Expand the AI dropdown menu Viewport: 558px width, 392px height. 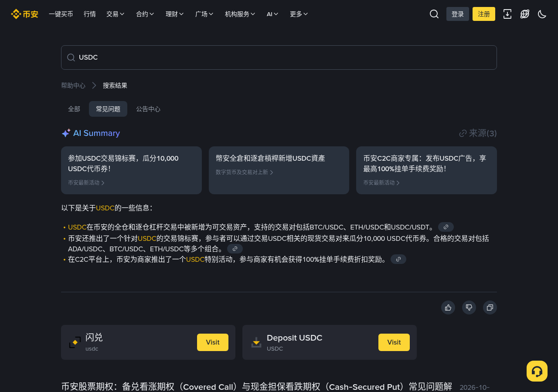point(272,14)
